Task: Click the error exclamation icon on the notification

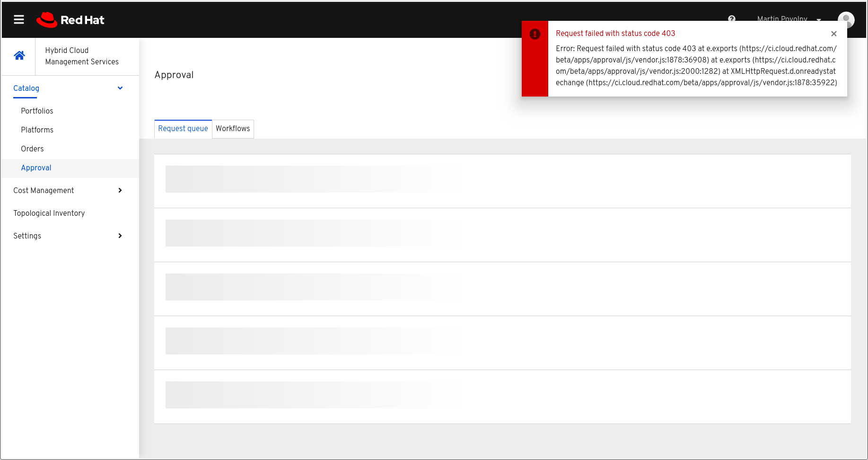Action: tap(535, 34)
